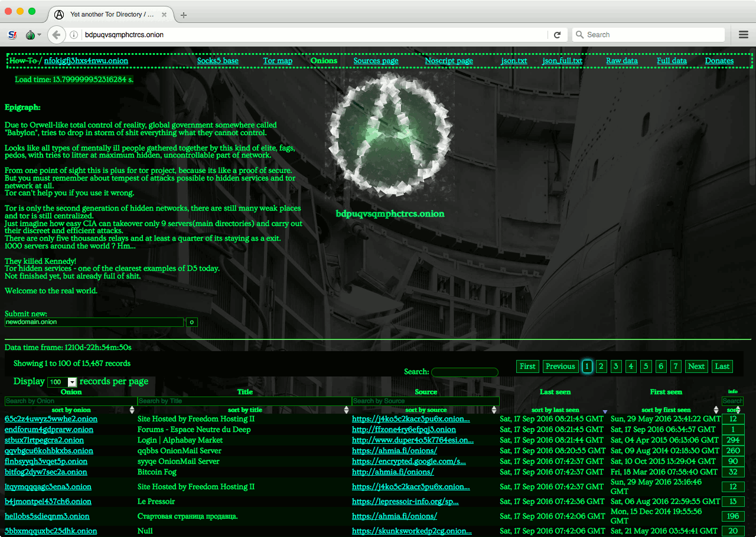Go to the Next page of records
Viewport: 756px width, 537px height.
[696, 366]
